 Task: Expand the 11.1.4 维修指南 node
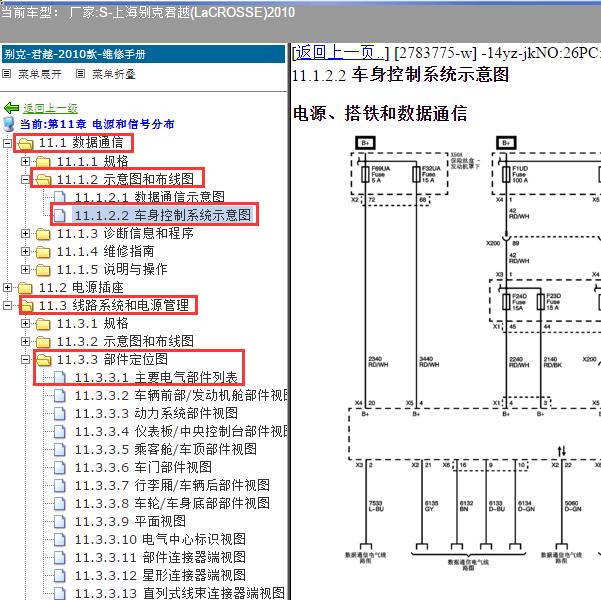click(25, 252)
